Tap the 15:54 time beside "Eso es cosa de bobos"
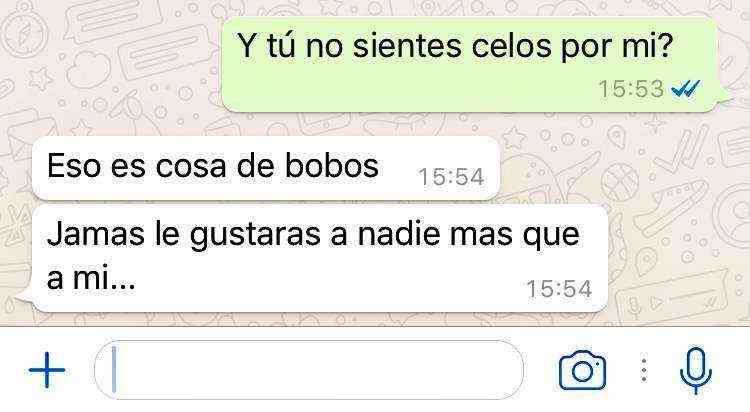The height and width of the screenshot is (412, 750). (x=451, y=177)
